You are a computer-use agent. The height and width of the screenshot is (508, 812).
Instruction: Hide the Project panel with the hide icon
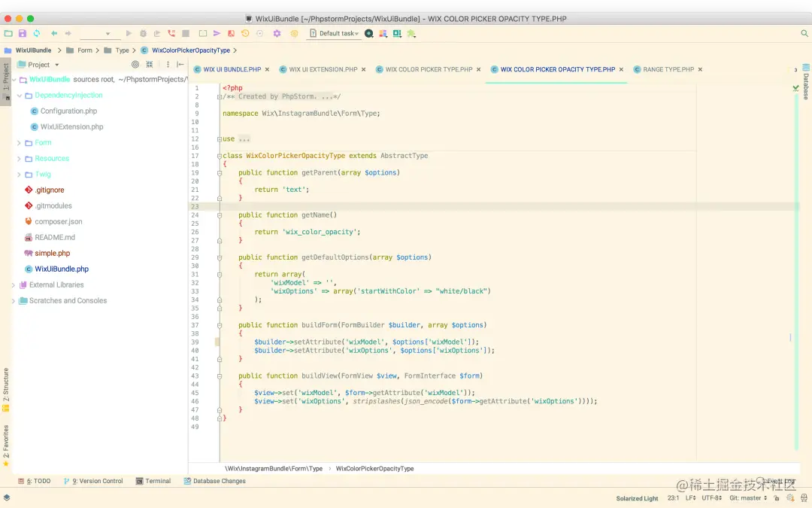180,64
